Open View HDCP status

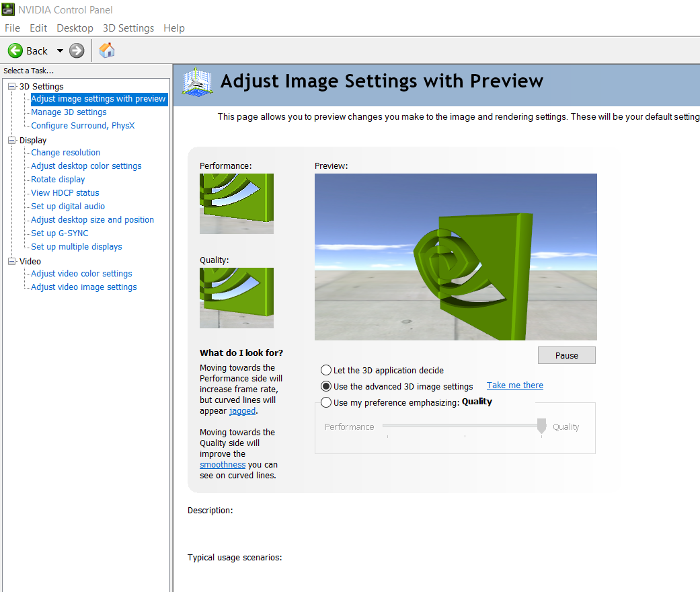65,192
